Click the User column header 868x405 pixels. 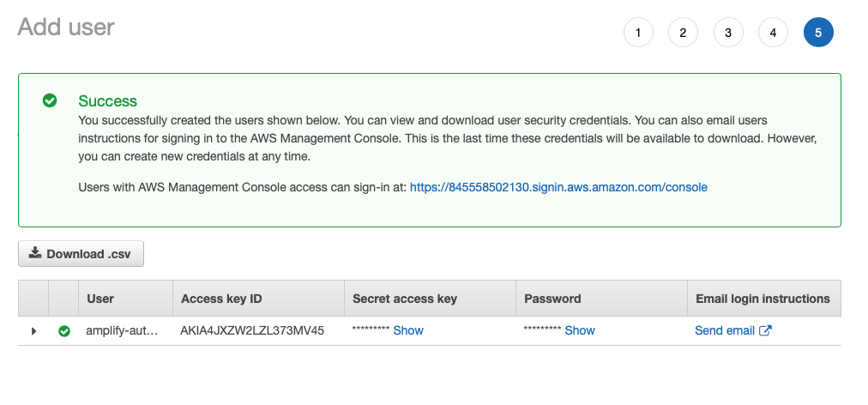click(x=100, y=299)
